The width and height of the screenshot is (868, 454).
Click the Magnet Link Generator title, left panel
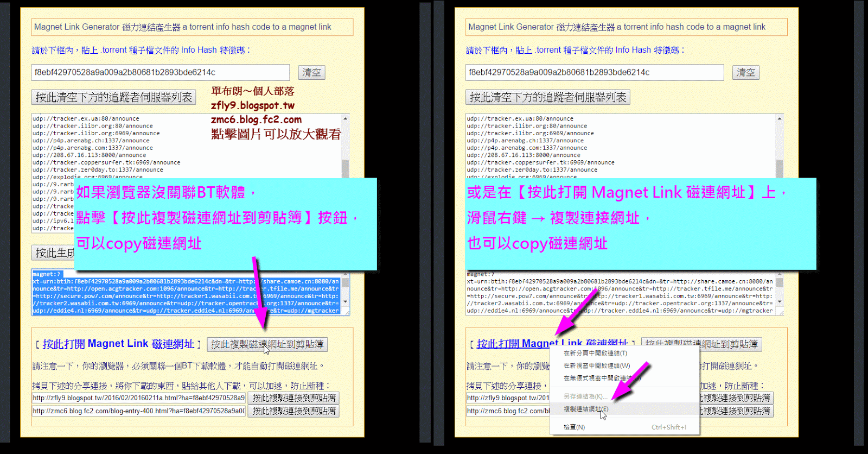click(183, 27)
